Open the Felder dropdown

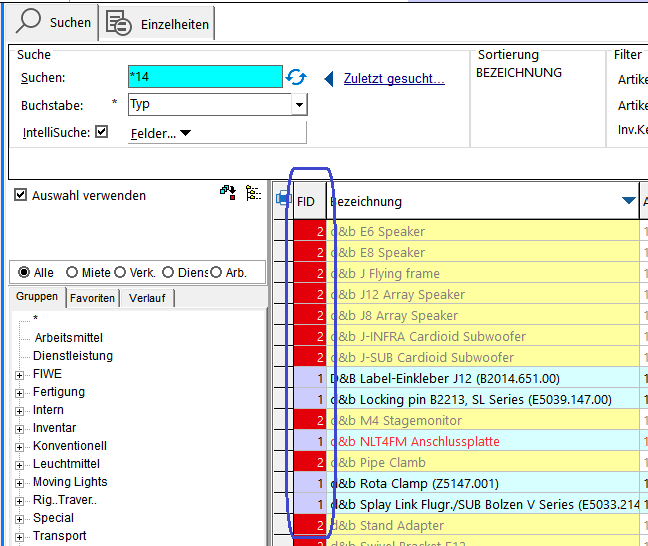[161, 133]
